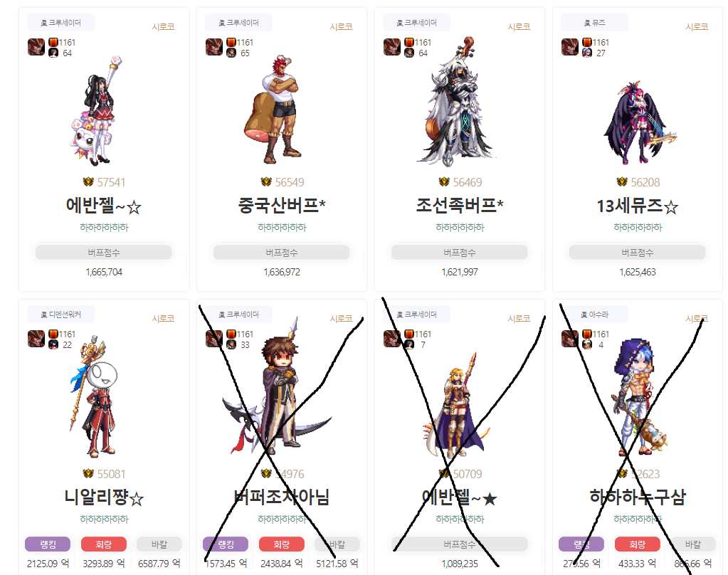Click the 버프점수 bar on 에반젤~☆ card
The image size is (728, 575).
pyautogui.click(x=103, y=253)
